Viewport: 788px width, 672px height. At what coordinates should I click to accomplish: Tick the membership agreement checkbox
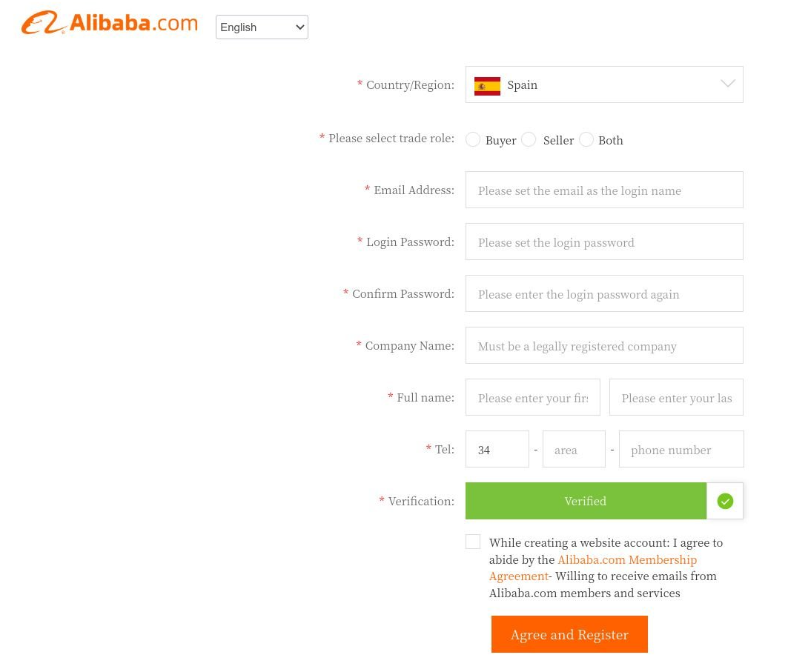coord(473,542)
